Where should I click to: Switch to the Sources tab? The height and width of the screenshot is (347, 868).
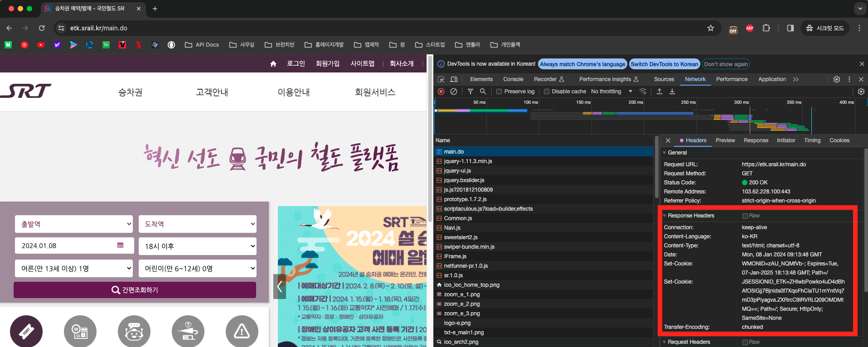click(664, 79)
